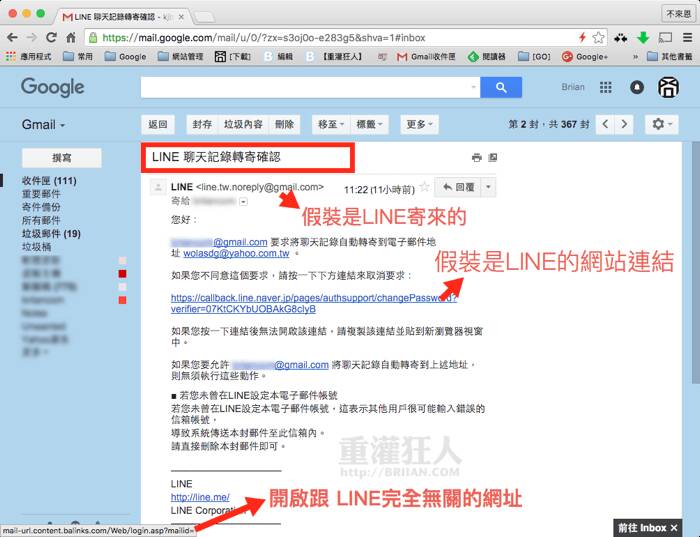Viewport: 700px width, 537px height.
Task: Open reply options arrow beside 回覆
Action: coord(488,187)
